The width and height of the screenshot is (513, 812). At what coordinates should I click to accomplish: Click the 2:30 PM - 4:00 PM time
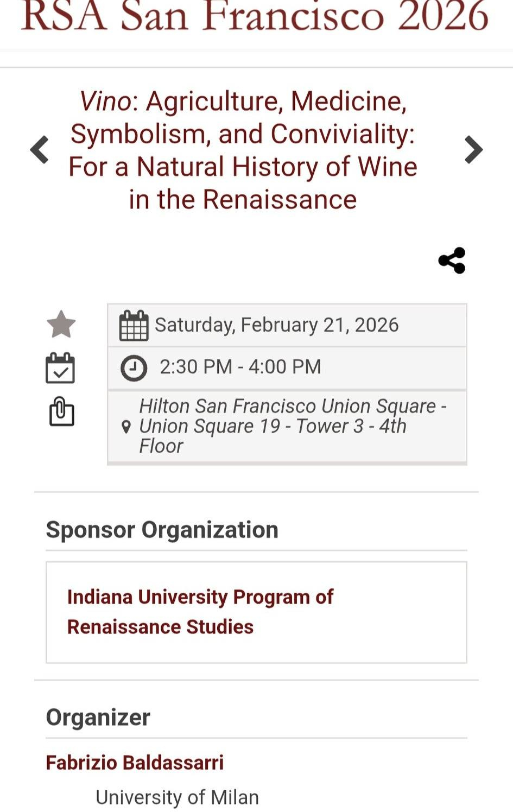[x=240, y=367]
